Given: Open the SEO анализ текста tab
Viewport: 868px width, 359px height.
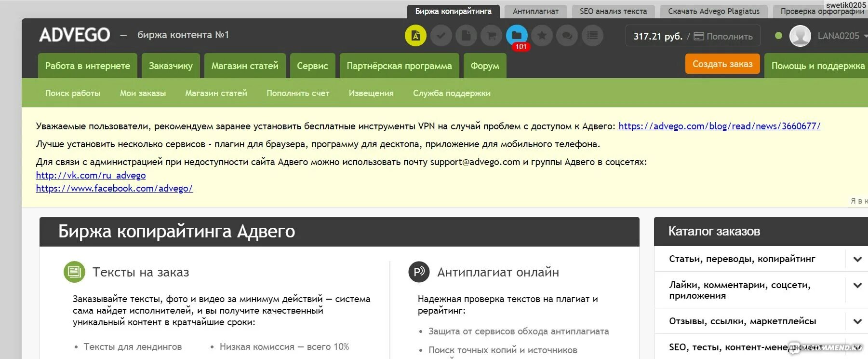Looking at the screenshot, I should click(x=613, y=12).
